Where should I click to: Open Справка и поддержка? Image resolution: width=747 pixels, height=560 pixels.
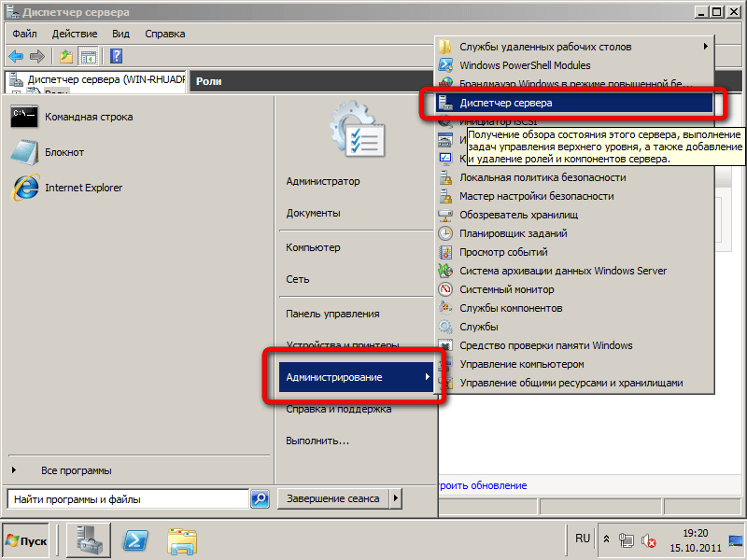point(339,409)
